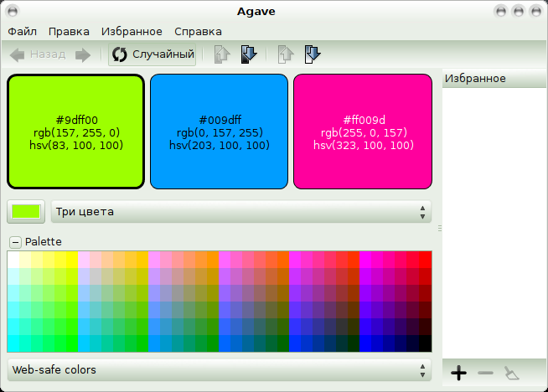548x392 pixels.
Task: Click the remove favorite minus icon
Action: (485, 373)
